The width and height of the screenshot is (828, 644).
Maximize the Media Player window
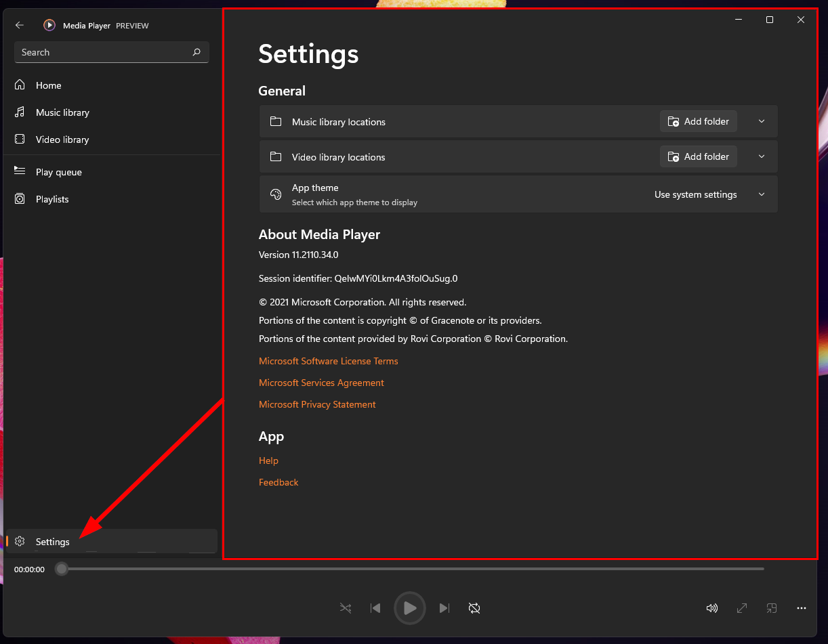coord(770,20)
